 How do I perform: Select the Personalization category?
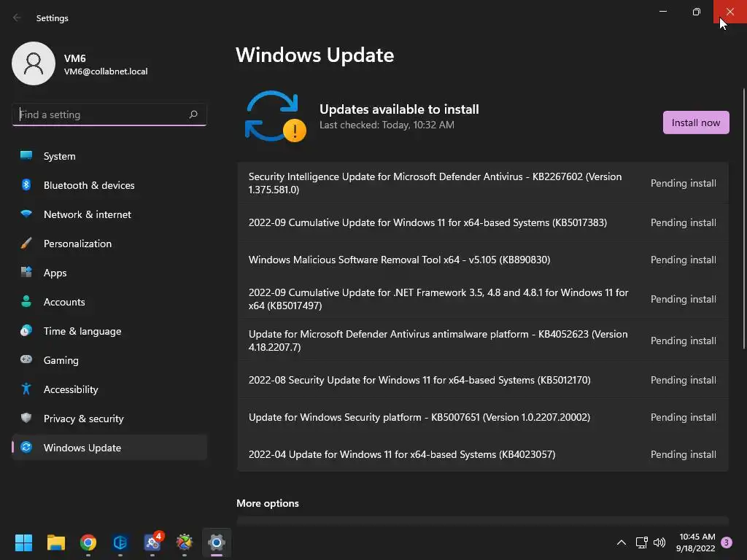109,244
